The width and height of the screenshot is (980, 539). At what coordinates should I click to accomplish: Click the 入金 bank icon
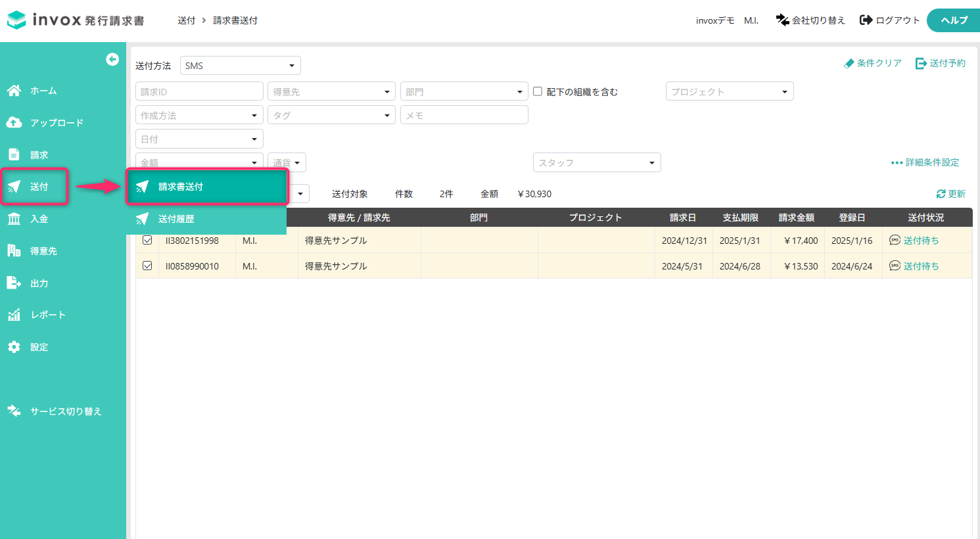pyautogui.click(x=14, y=219)
